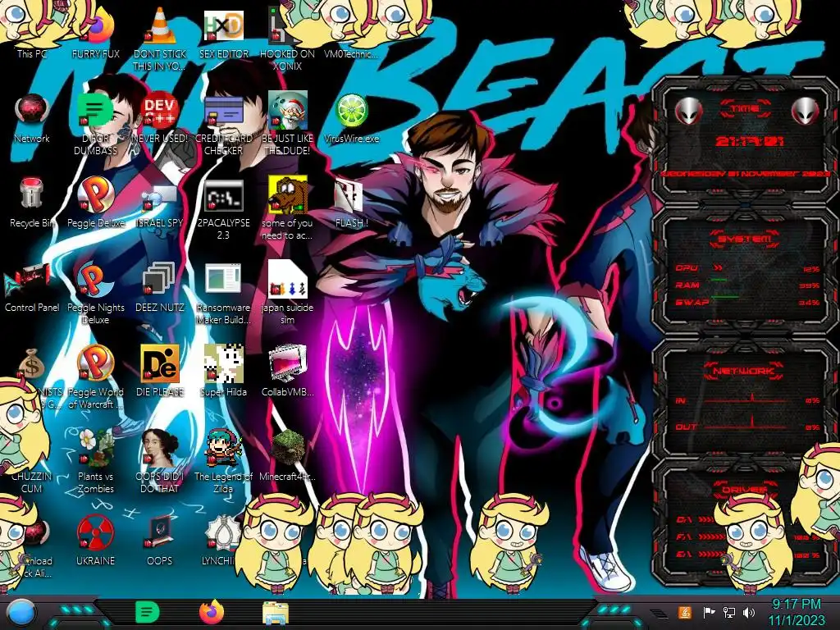840x630 pixels.
Task: Open BE JUST LIKE THE DUDE! shortcut
Action: pyautogui.click(x=287, y=110)
